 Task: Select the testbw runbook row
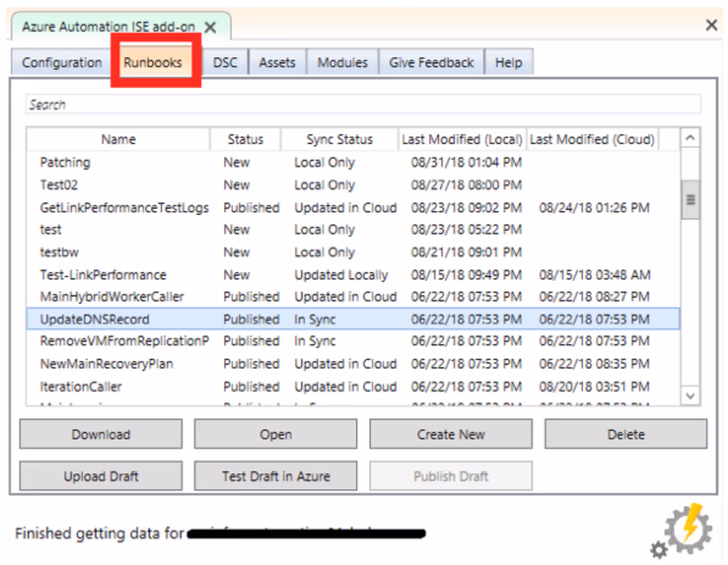click(353, 252)
